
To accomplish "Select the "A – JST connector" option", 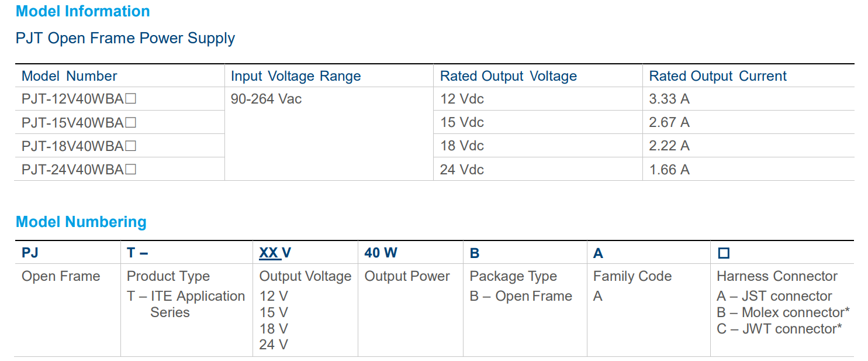I will (x=774, y=296).
